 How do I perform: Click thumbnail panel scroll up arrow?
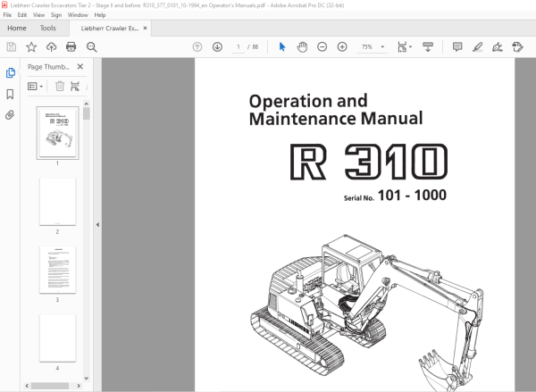(x=87, y=104)
